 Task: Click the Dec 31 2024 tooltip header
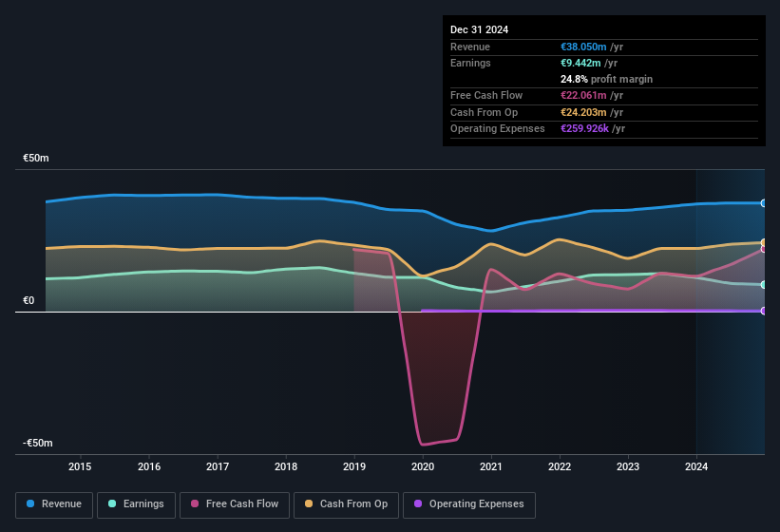[480, 29]
